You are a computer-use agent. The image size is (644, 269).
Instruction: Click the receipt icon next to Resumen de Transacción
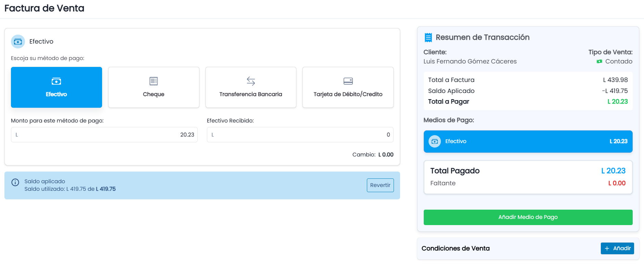pos(428,37)
